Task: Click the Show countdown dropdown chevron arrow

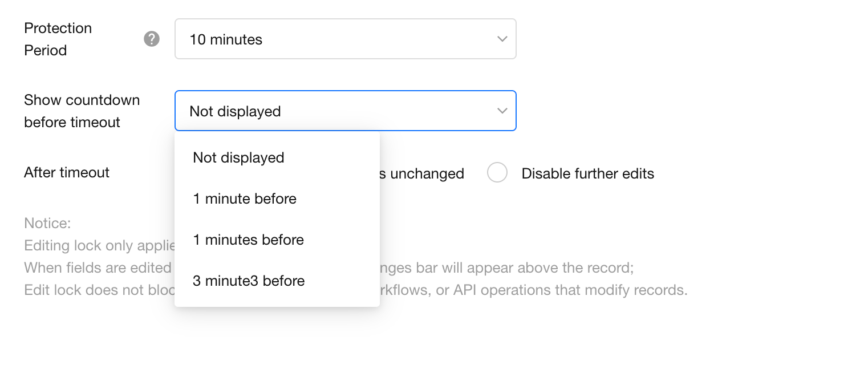Action: (x=502, y=111)
